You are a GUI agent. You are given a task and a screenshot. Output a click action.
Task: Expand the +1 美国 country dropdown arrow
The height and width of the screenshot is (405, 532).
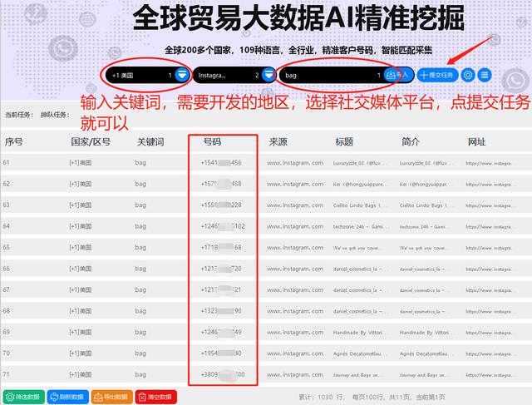(x=181, y=75)
